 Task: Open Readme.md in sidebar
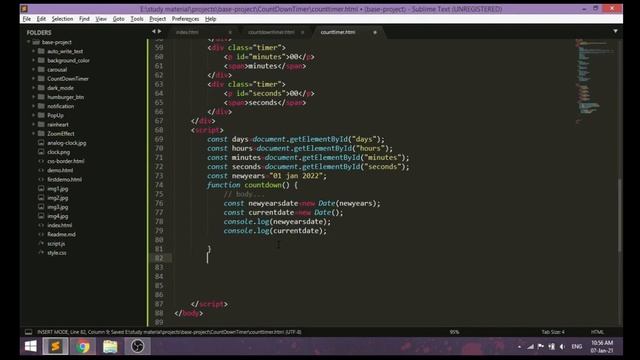61,234
